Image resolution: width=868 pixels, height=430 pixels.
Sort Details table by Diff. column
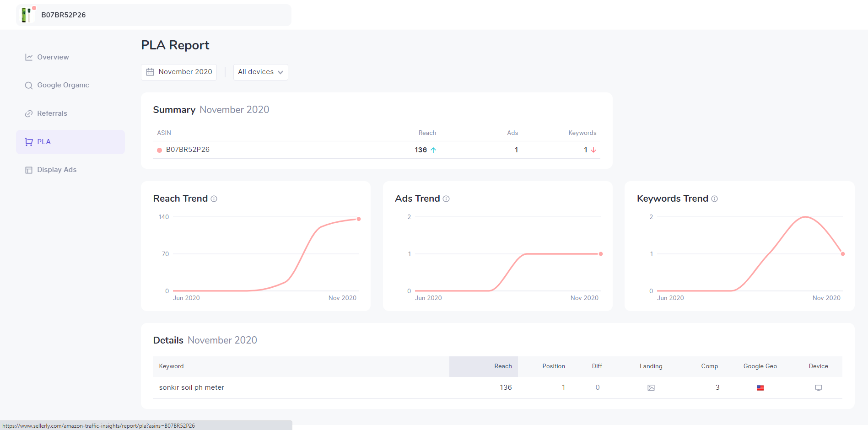[x=598, y=366]
